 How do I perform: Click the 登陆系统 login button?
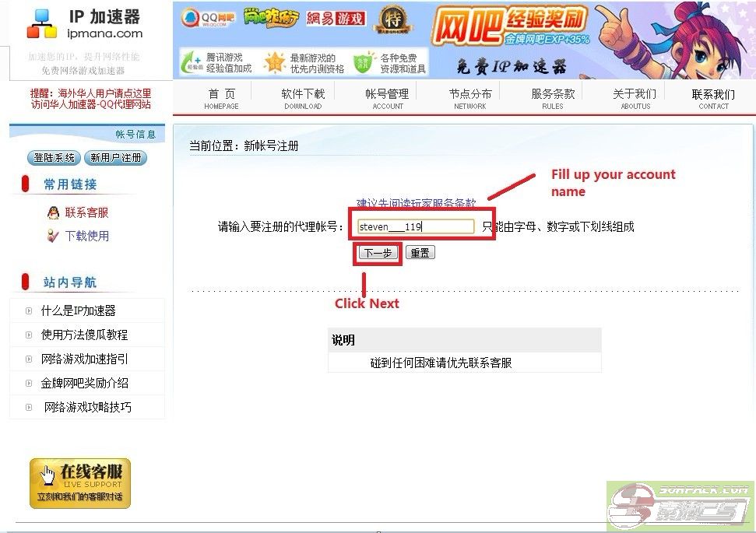(x=54, y=158)
